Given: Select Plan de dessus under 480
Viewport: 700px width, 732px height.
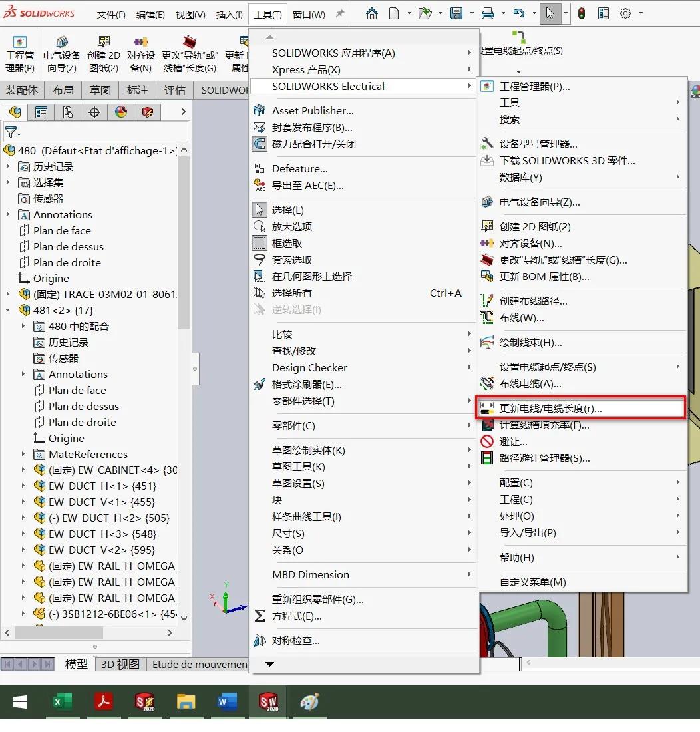Looking at the screenshot, I should pos(68,246).
